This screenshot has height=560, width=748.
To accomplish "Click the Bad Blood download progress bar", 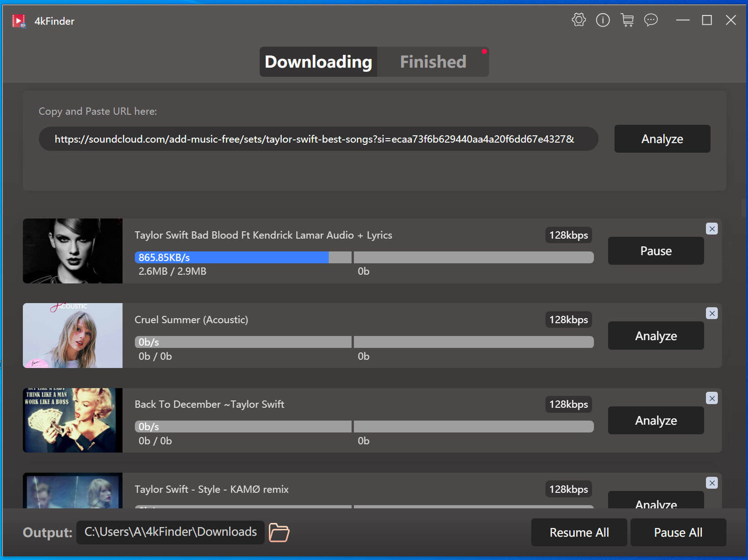I will [x=242, y=257].
